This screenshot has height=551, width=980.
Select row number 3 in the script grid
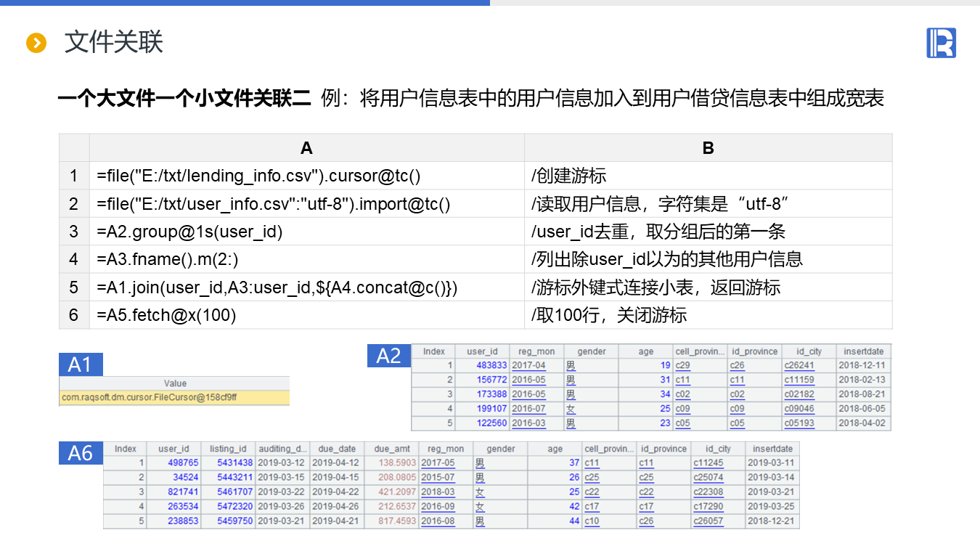73,232
